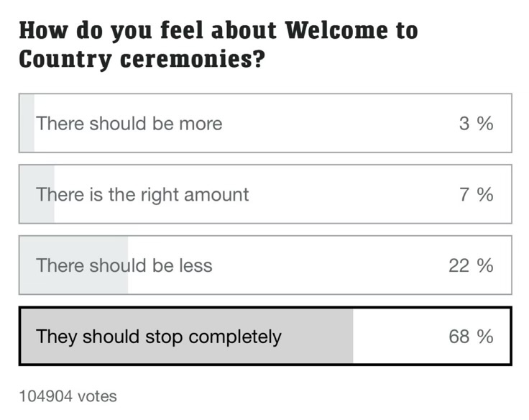
Task: Click the 68 % result value
Action: coord(471,337)
